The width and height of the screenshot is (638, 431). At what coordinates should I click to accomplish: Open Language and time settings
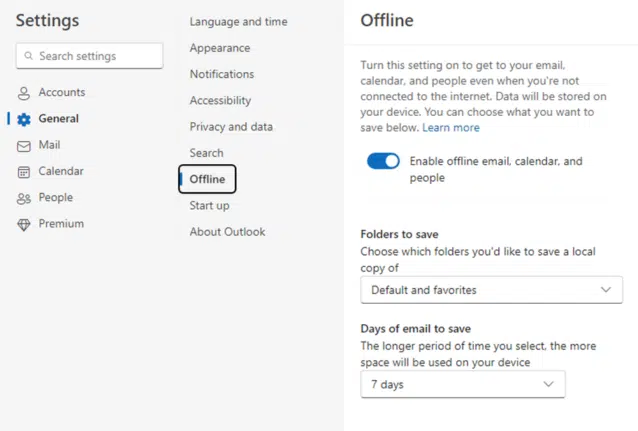pos(238,22)
